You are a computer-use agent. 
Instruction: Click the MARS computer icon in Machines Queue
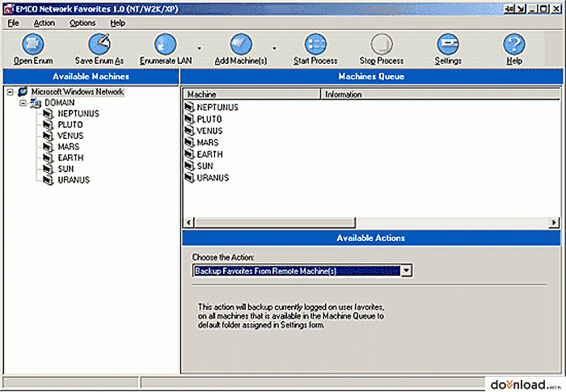189,142
